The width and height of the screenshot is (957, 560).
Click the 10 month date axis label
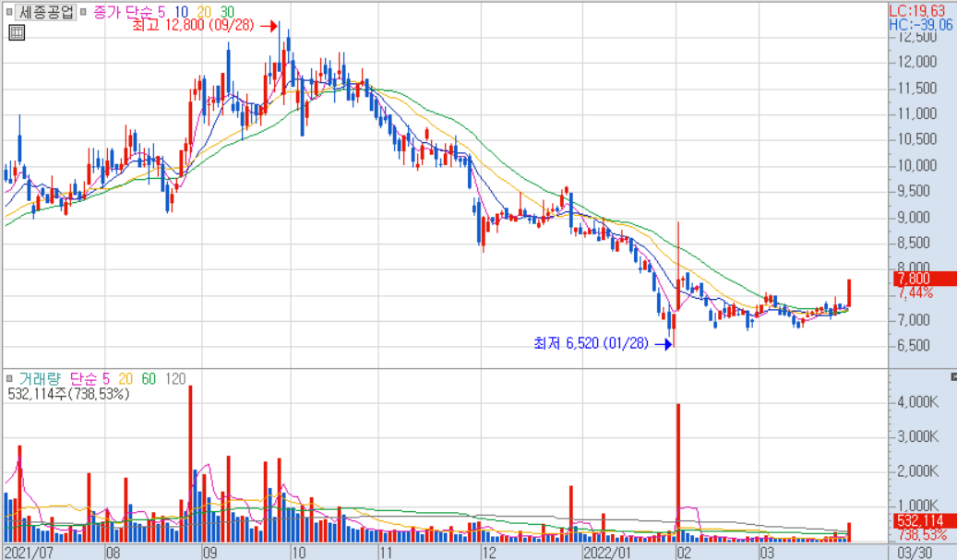[x=298, y=553]
